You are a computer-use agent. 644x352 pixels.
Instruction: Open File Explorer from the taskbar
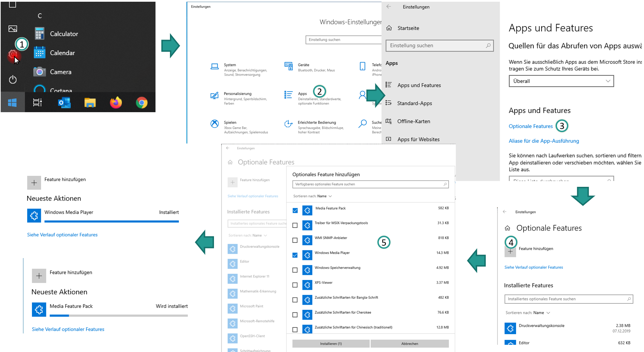[x=90, y=102]
